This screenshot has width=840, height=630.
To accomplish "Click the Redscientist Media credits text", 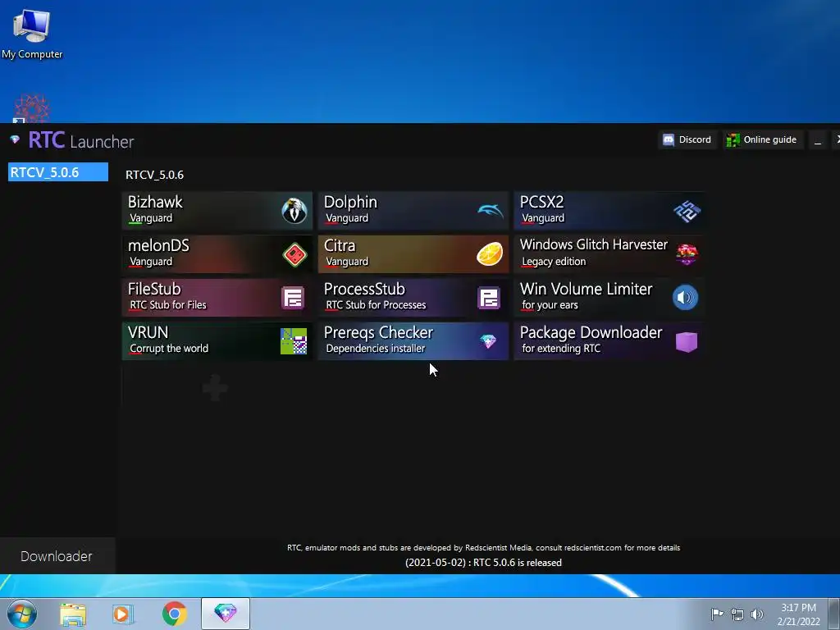I will (x=483, y=547).
